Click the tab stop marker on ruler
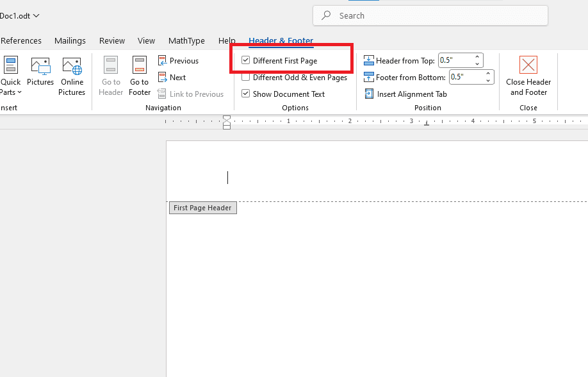 coord(427,123)
